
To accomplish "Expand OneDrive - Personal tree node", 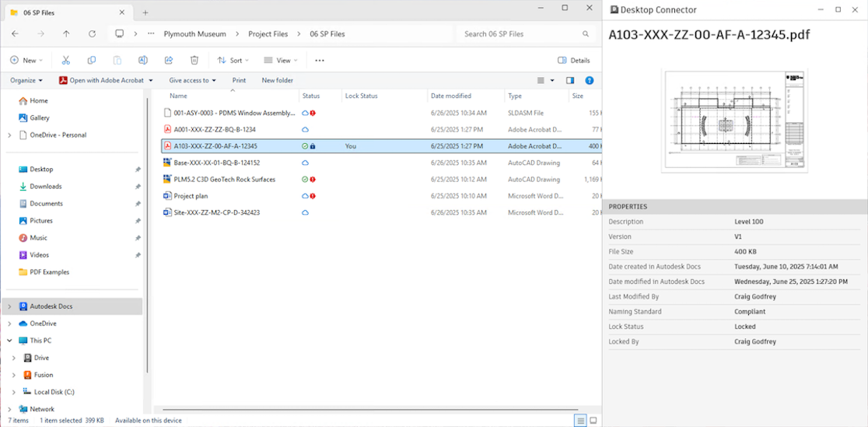I will (9, 135).
